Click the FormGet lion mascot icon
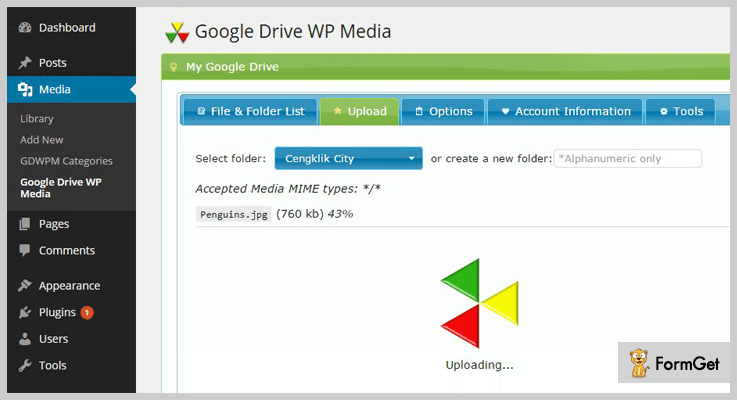 pos(639,363)
